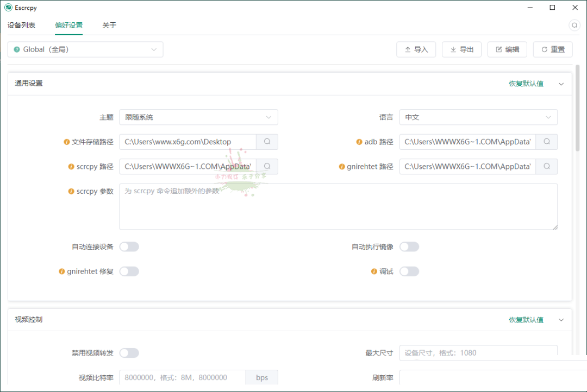Select the 偏好设置 tab
Image resolution: width=587 pixels, height=392 pixels.
point(68,26)
